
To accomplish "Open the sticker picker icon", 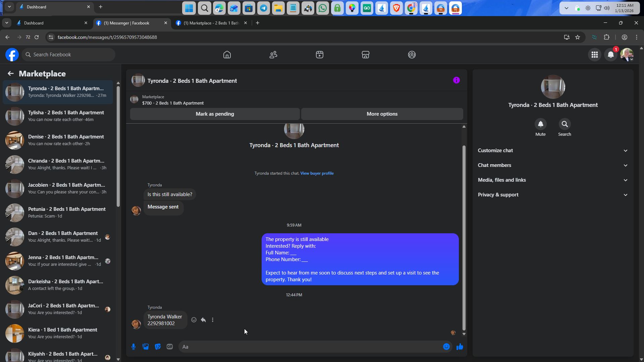I will point(158,347).
